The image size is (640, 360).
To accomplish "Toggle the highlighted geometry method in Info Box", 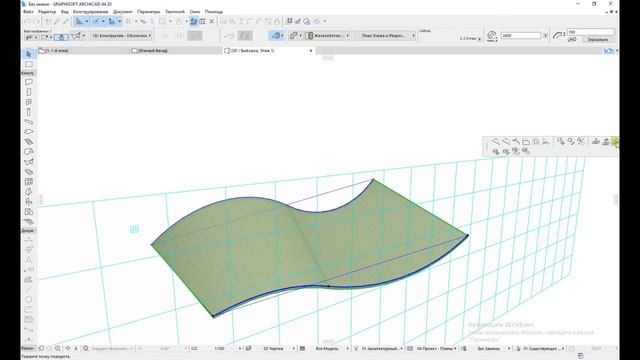I will 276,36.
